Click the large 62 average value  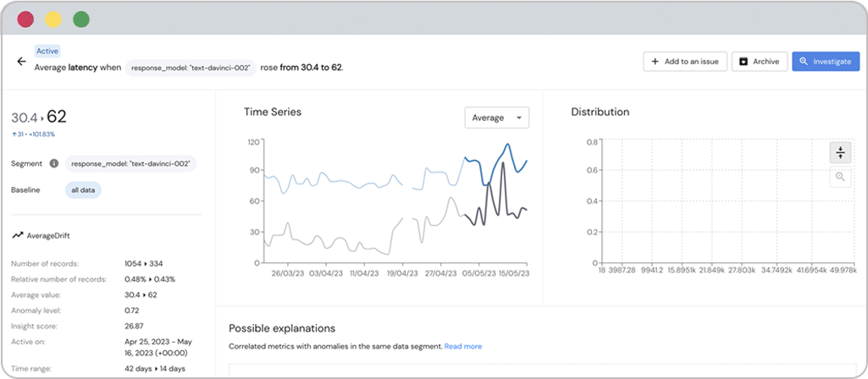[x=57, y=117]
